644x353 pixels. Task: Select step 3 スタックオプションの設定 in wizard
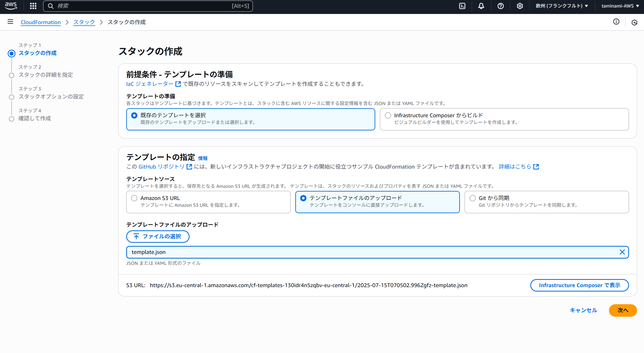coord(51,96)
